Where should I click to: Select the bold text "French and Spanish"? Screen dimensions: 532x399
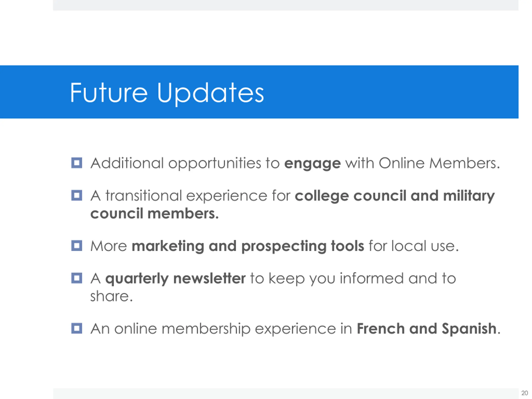426,329
